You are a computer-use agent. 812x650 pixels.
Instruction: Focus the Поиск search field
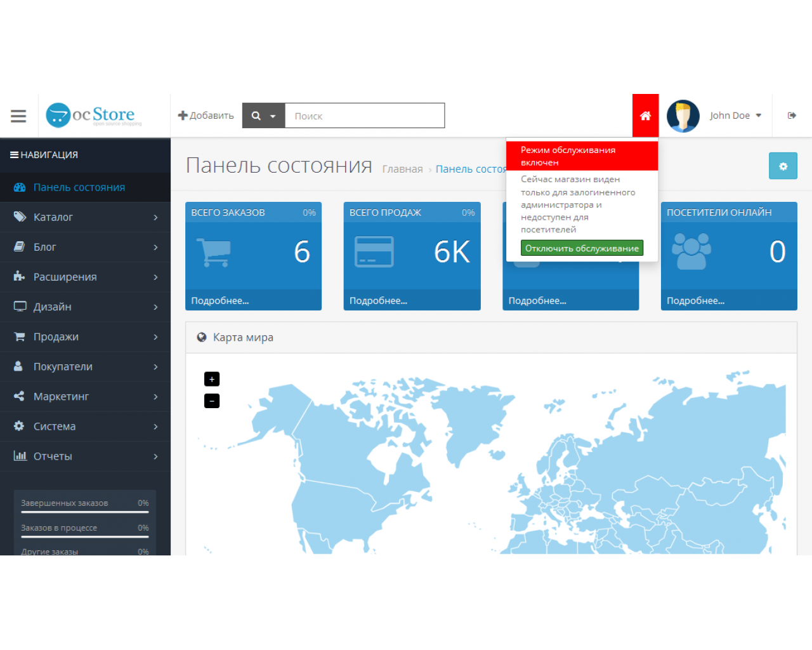point(365,116)
